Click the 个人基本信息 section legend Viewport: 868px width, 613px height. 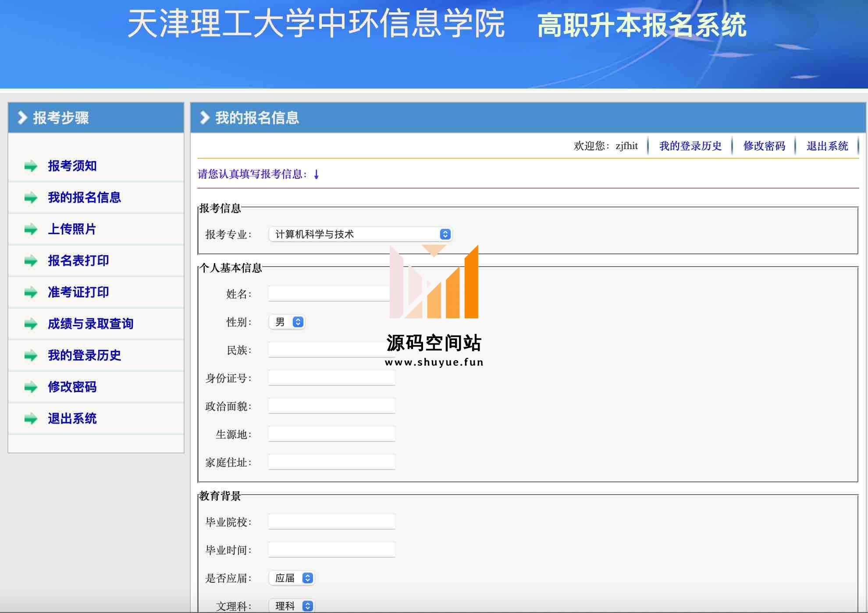[231, 267]
